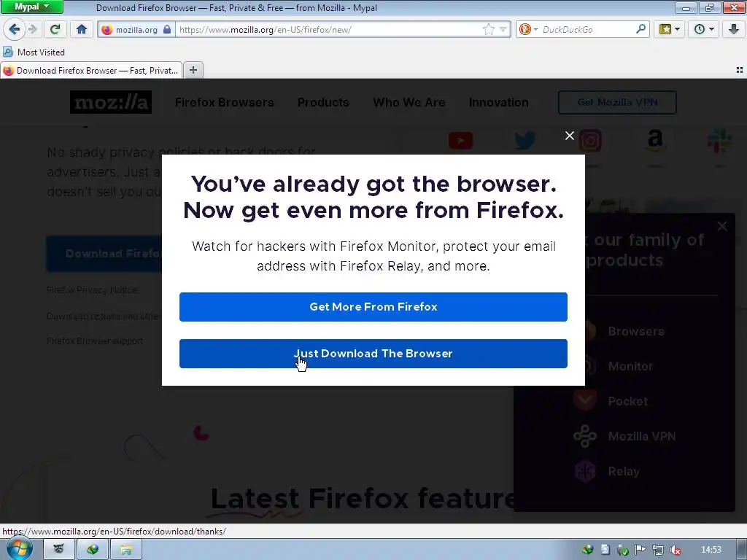This screenshot has height=560, width=747.
Task: Open the Products nav menu
Action: [x=323, y=102]
